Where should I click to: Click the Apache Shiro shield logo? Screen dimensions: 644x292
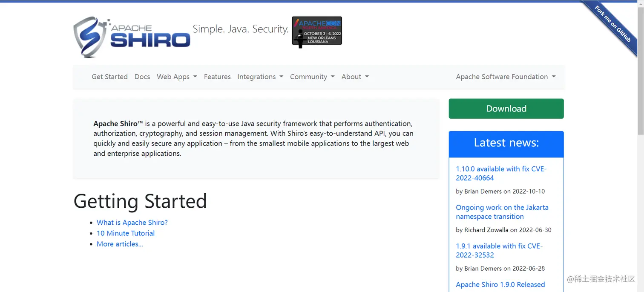(x=132, y=37)
